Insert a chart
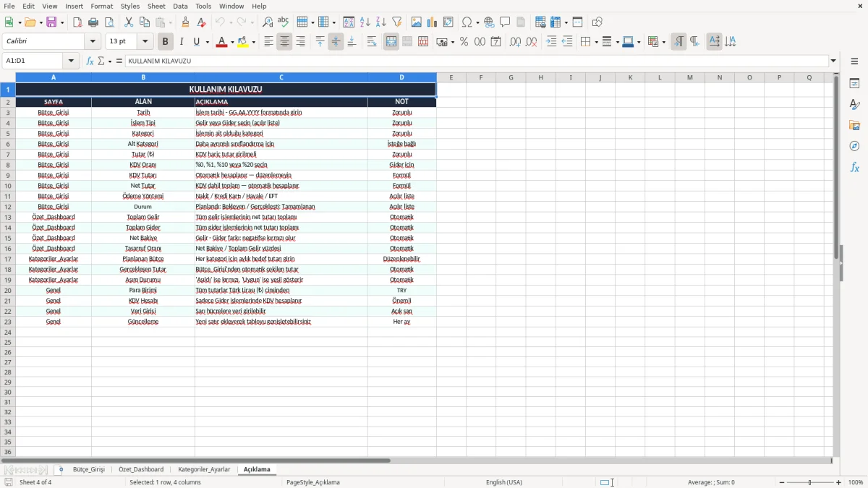This screenshot has height=488, width=868. click(433, 22)
